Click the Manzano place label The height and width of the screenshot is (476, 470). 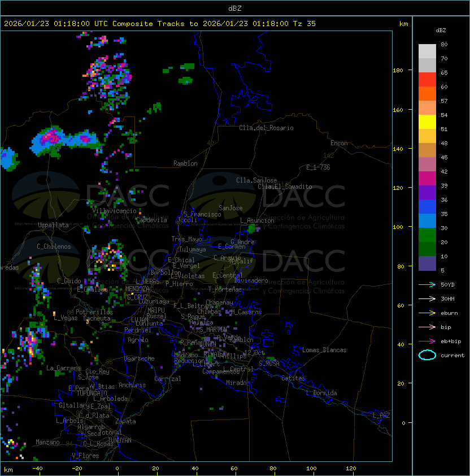(47, 442)
